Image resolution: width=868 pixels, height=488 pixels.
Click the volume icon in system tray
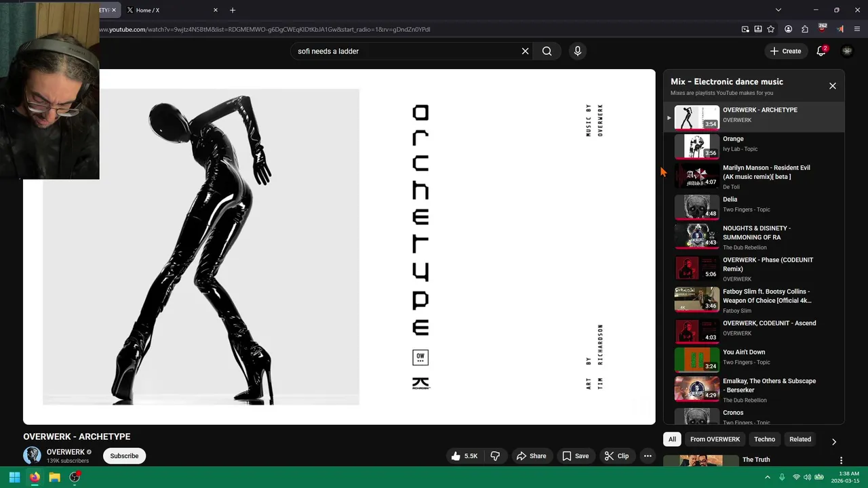pos(808,477)
